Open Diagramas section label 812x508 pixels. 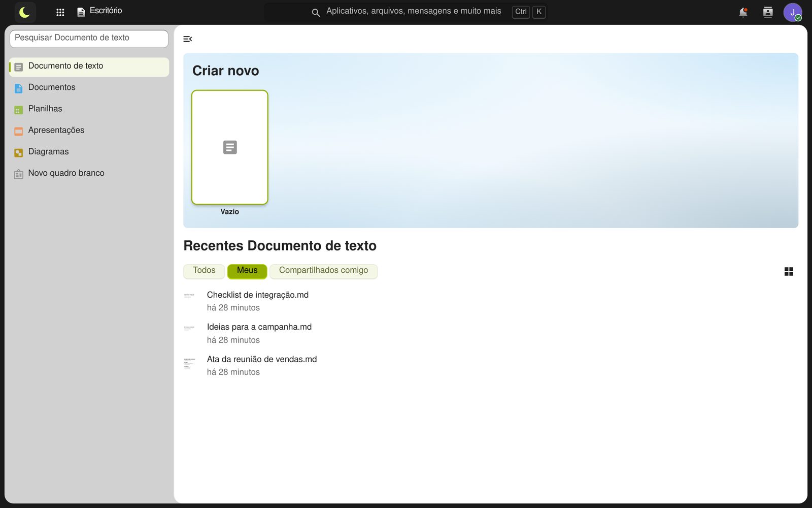(48, 151)
